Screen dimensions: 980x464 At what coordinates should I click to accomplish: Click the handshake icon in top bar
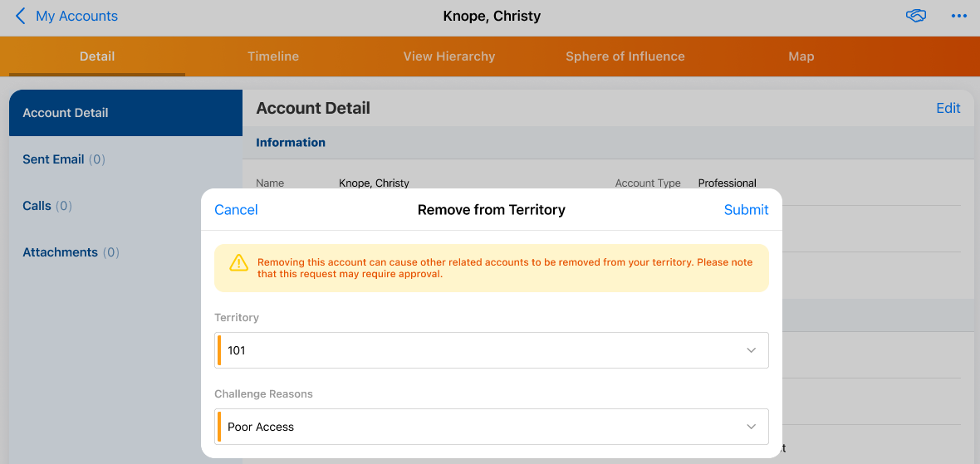916,16
